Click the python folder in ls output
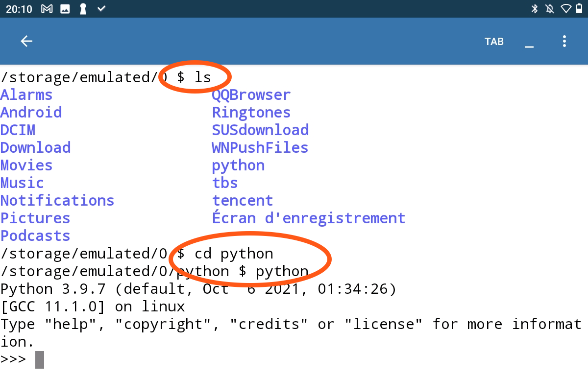The height and width of the screenshot is (377, 588). (238, 165)
